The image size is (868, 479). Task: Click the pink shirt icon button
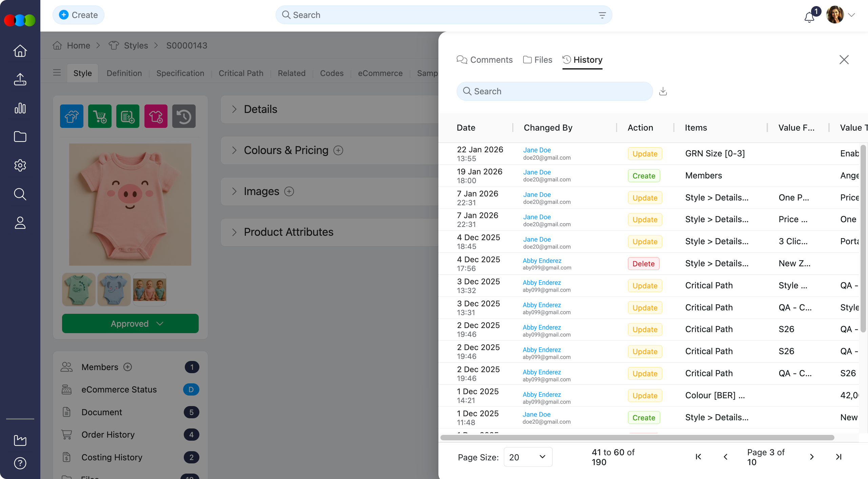[156, 116]
